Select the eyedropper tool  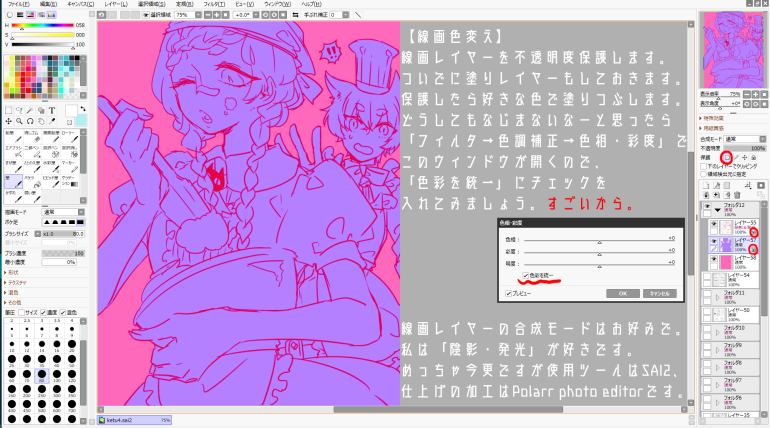coord(52,121)
